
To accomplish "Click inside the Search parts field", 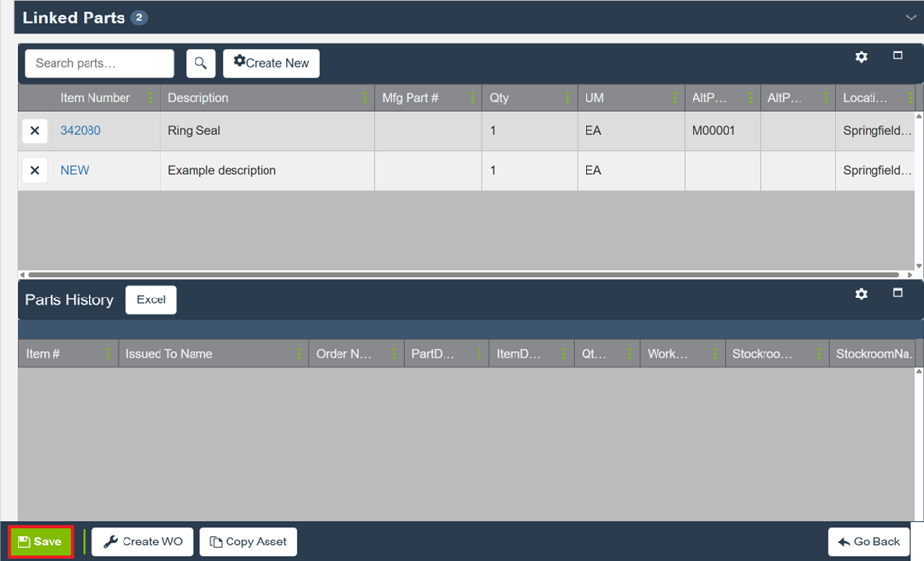I will [x=99, y=63].
